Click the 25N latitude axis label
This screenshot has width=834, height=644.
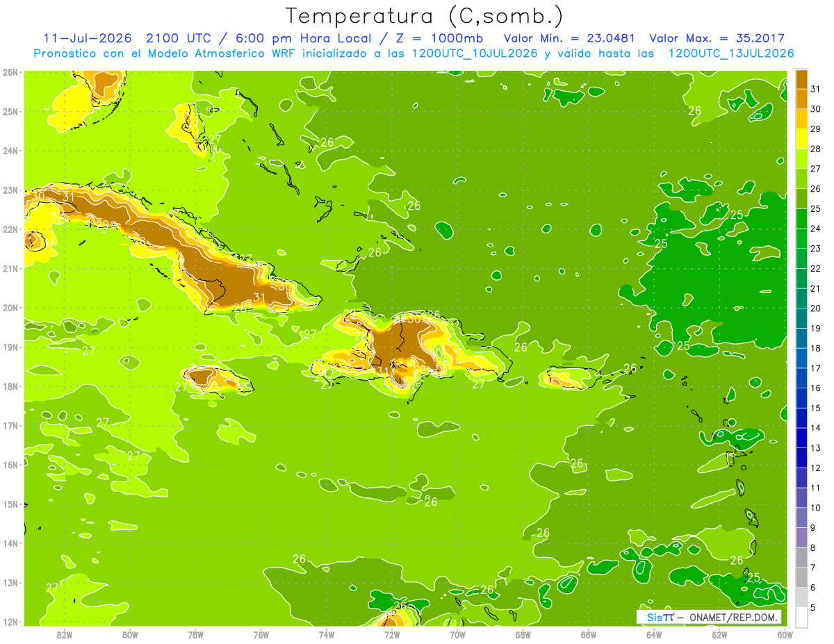pyautogui.click(x=10, y=111)
